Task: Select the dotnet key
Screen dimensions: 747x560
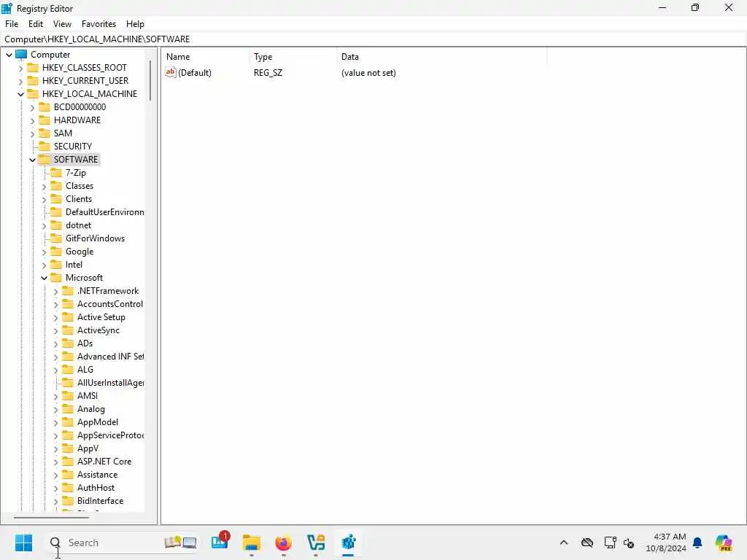Action: 78,225
